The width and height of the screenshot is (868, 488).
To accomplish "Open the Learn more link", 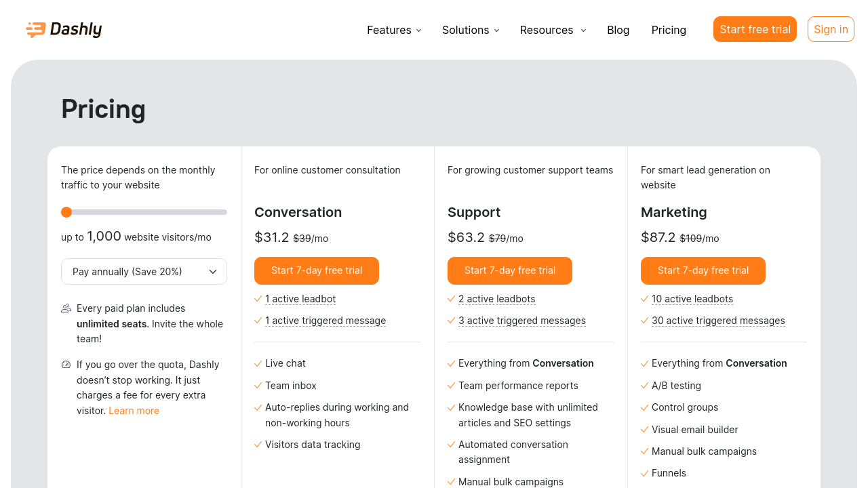I will pos(134,411).
